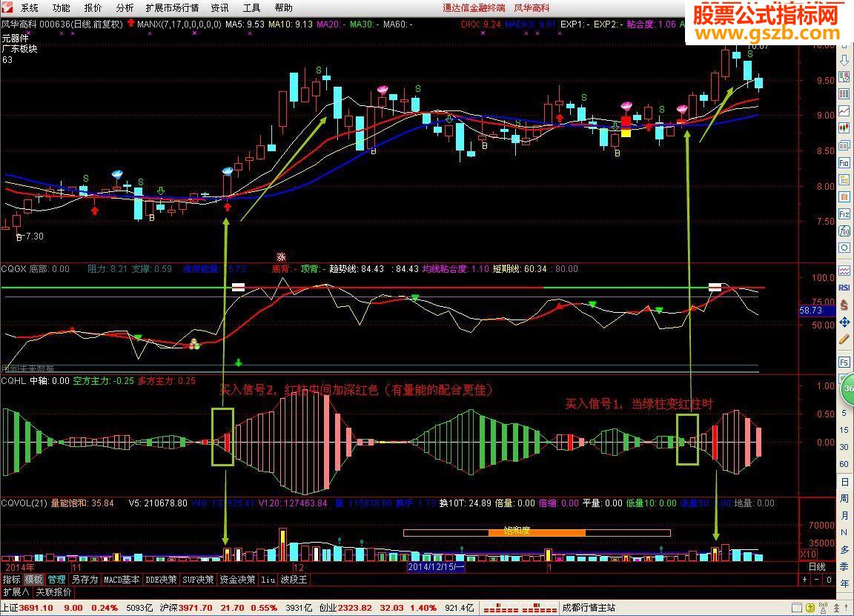
Task: Select the DDE决策 template
Action: 161,580
